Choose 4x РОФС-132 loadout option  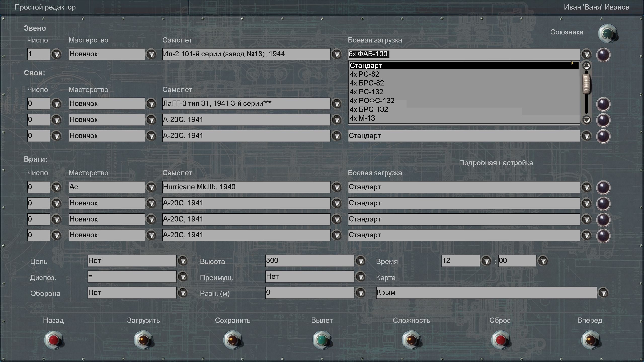click(x=372, y=101)
